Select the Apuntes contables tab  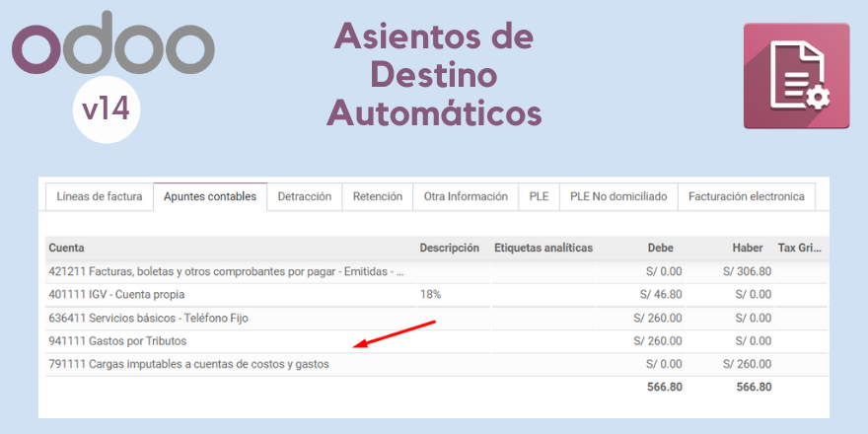(210, 196)
